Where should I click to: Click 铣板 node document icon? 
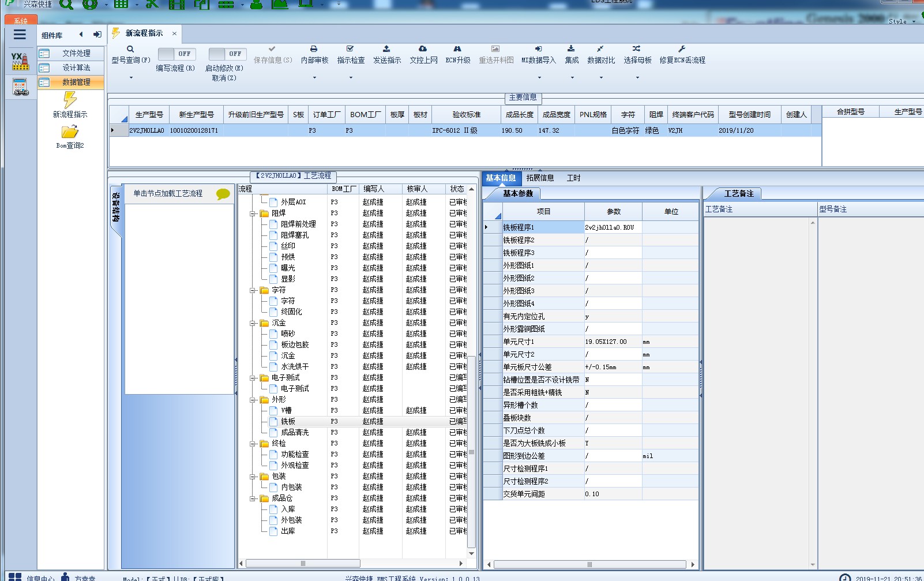point(274,421)
